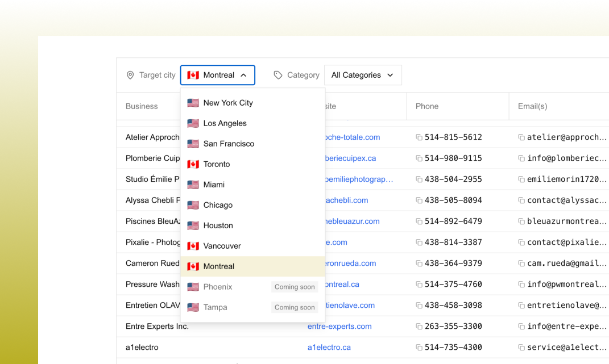Click the US flag beside New York City
The height and width of the screenshot is (364, 609).
(x=193, y=103)
